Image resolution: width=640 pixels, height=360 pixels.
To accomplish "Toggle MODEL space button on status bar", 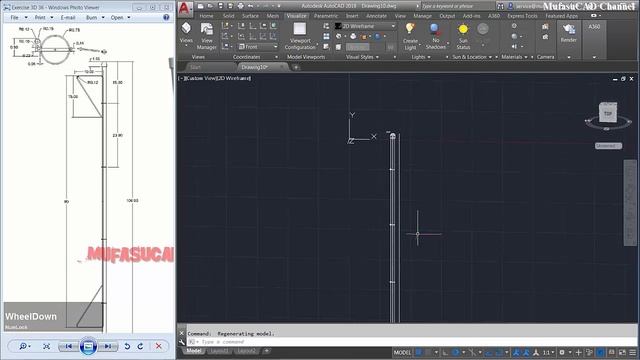I will 402,352.
